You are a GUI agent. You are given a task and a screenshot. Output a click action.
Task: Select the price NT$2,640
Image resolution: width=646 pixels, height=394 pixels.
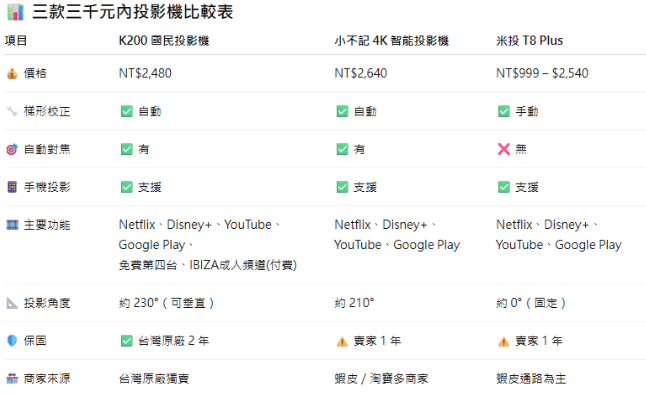pyautogui.click(x=361, y=73)
